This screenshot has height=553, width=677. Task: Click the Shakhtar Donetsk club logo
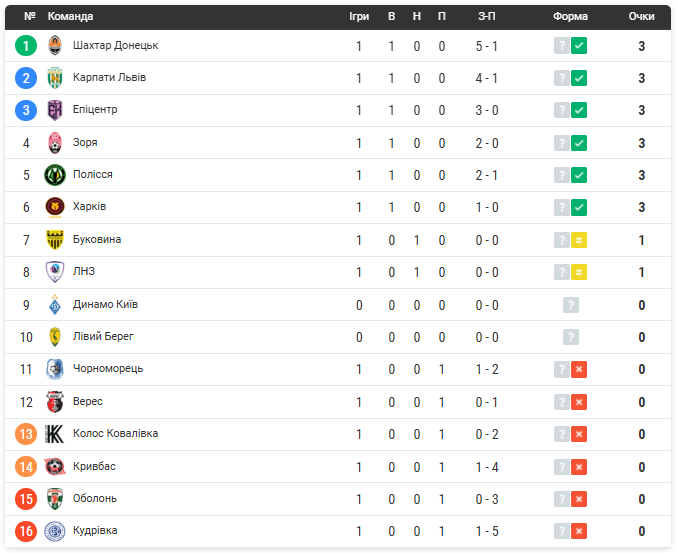click(x=55, y=46)
